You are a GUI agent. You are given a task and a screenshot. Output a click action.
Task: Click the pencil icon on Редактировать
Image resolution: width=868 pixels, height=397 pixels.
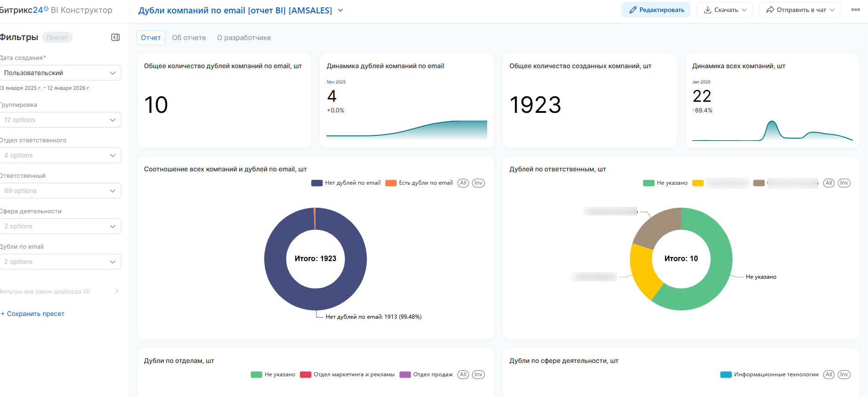coord(633,10)
